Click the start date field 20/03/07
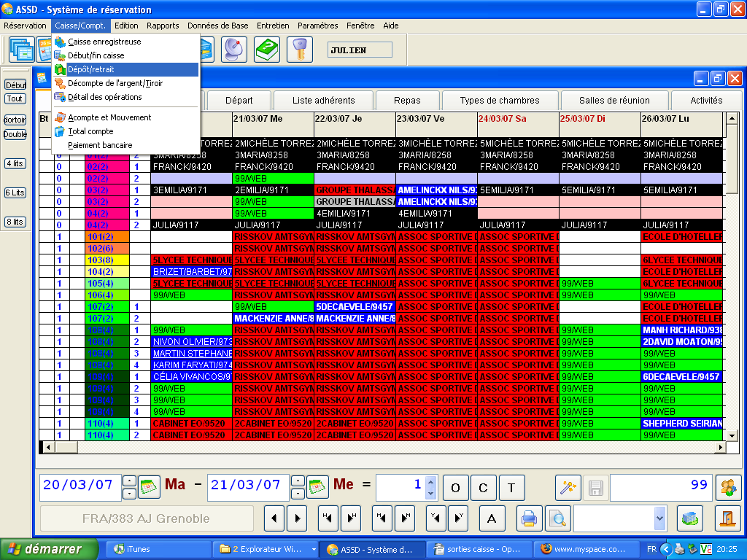The image size is (747, 560). tap(80, 487)
